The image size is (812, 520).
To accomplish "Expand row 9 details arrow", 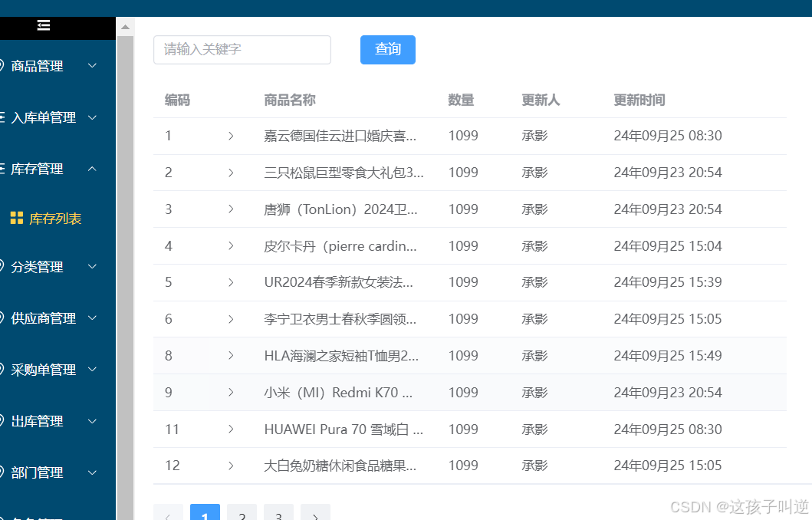I will click(231, 392).
